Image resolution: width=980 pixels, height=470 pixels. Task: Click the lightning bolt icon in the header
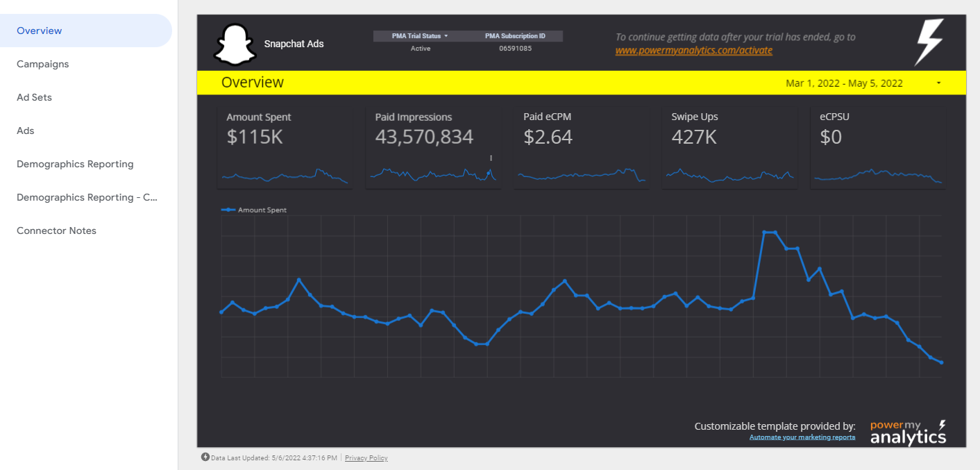click(x=928, y=42)
